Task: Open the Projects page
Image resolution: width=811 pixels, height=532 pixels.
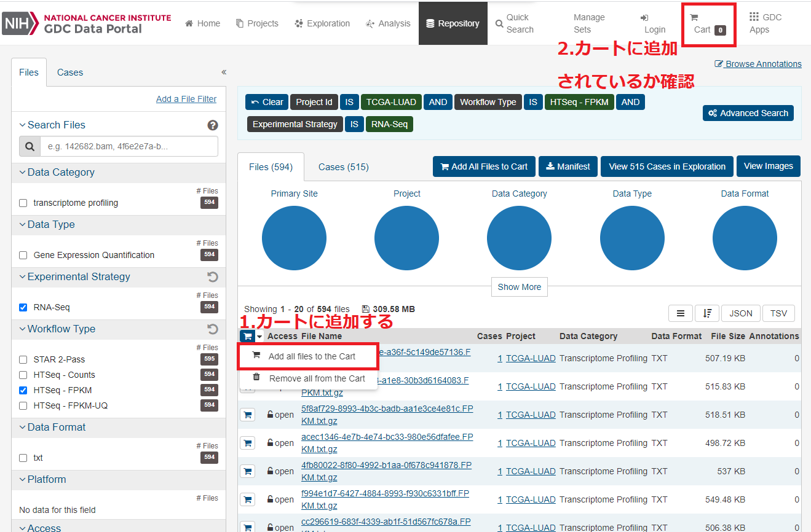Action: pos(257,23)
